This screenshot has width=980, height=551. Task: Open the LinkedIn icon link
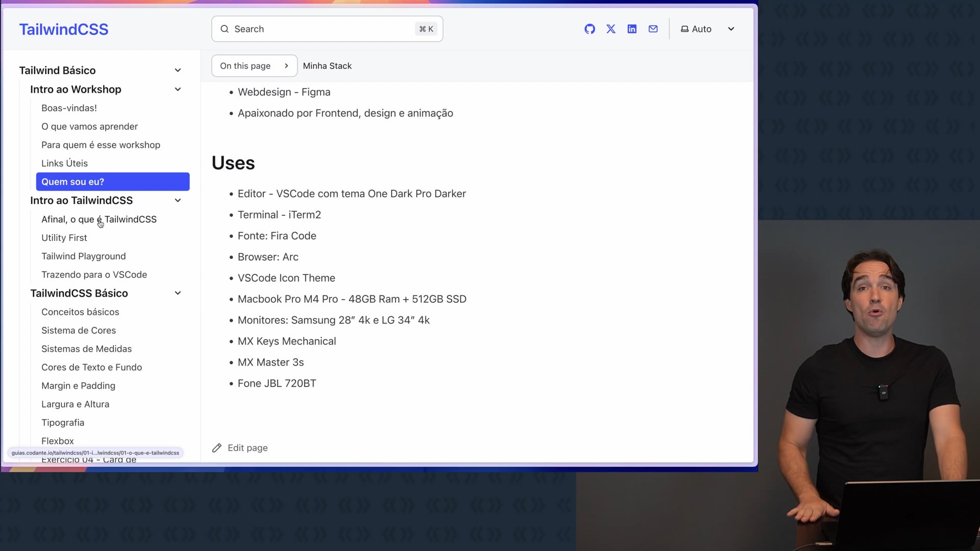tap(632, 29)
